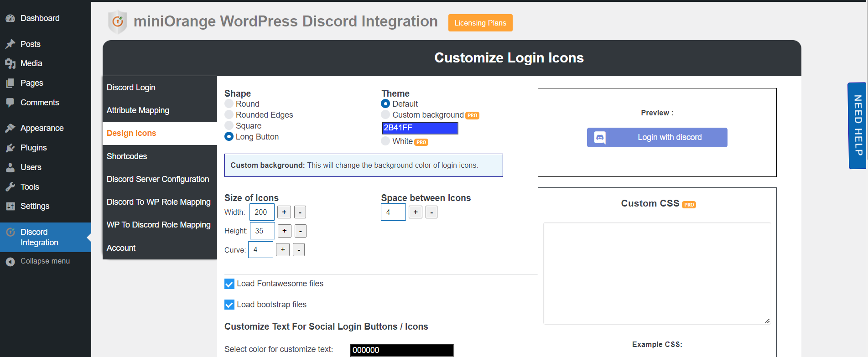
Task: Click the Media library icon
Action: click(10, 63)
